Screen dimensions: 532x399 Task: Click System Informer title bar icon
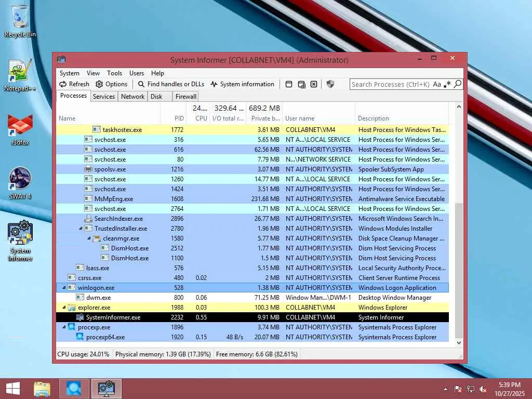pyautogui.click(x=61, y=60)
